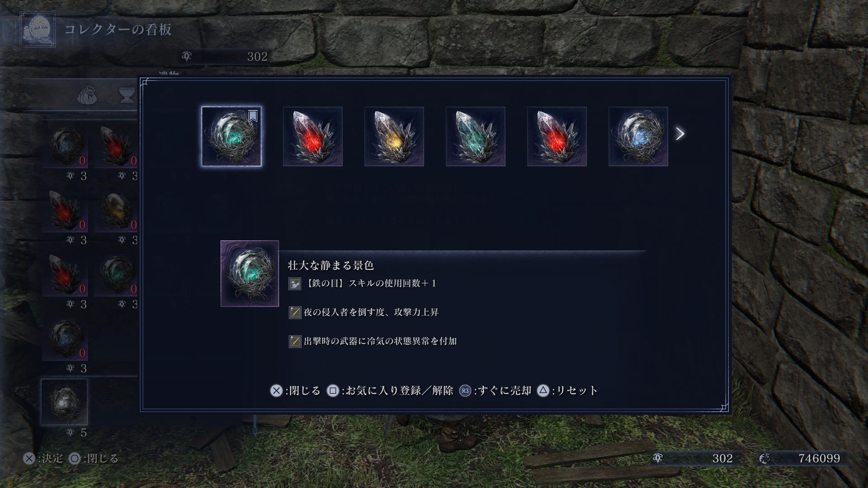The height and width of the screenshot is (488, 868).
Task: Click the white orb item priced 5
Action: pos(64,402)
